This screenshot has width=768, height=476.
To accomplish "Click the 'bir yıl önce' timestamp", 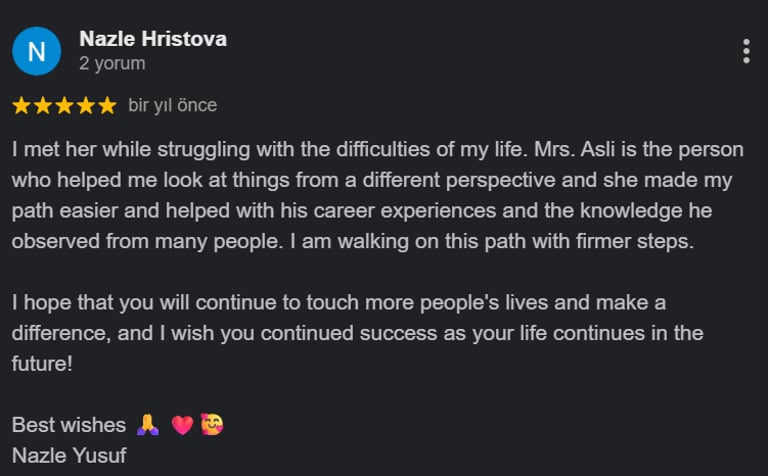I will (172, 105).
